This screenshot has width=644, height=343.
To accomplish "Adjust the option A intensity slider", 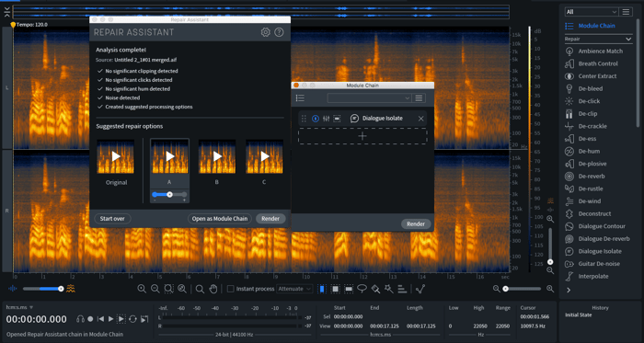I will 169,194.
